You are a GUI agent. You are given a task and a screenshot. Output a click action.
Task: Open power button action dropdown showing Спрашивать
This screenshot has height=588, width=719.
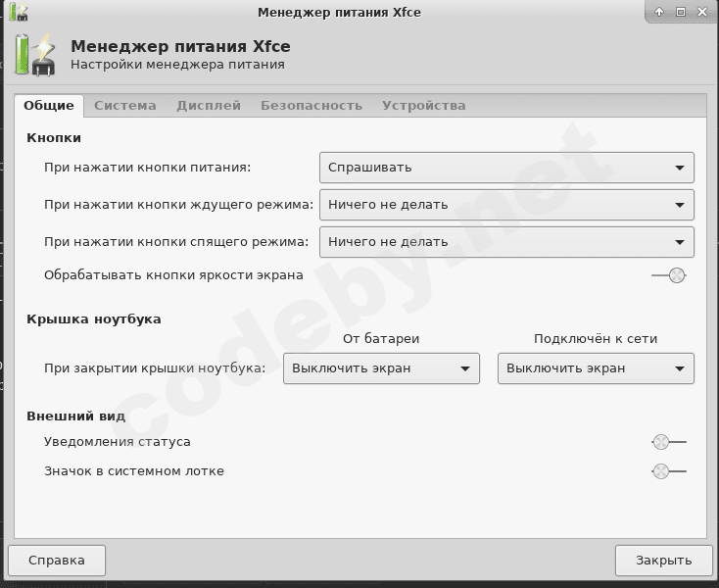pyautogui.click(x=506, y=168)
